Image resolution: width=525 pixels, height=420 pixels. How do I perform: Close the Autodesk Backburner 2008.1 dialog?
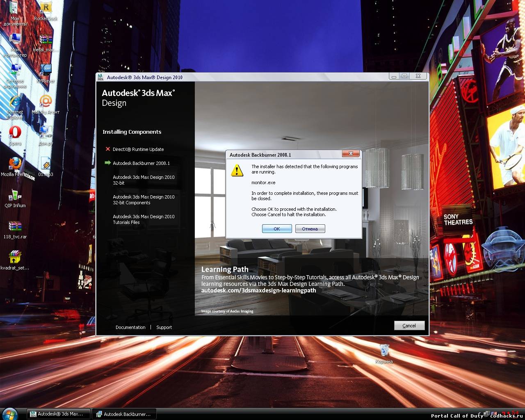[351, 154]
